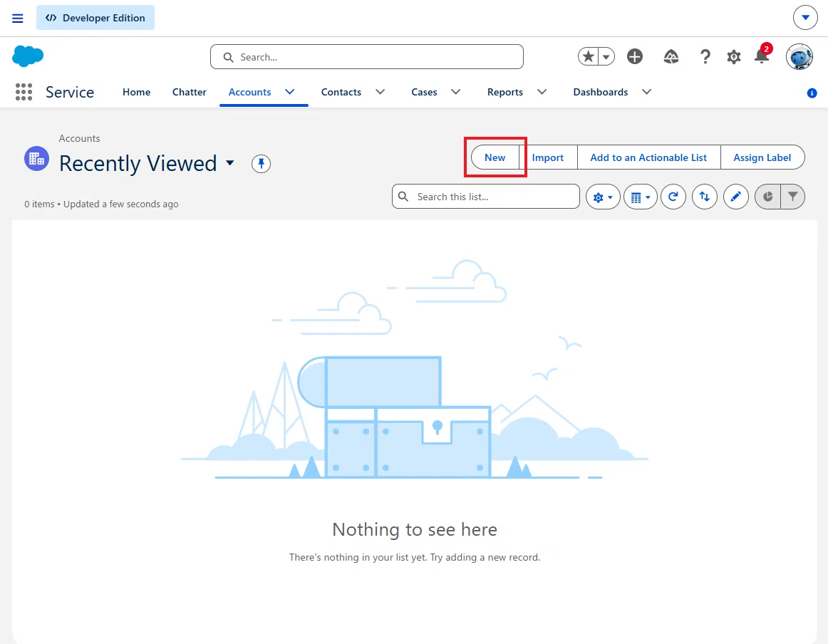Expand the Dashboards tab chevron menu
Image resolution: width=828 pixels, height=644 pixels.
pos(646,92)
